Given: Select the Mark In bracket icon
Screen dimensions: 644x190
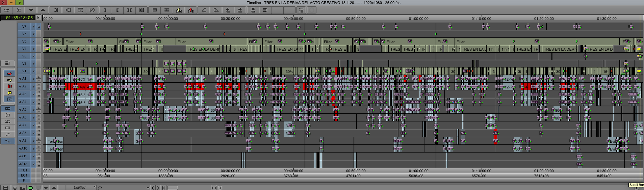Looking at the screenshot, I should [117, 10].
